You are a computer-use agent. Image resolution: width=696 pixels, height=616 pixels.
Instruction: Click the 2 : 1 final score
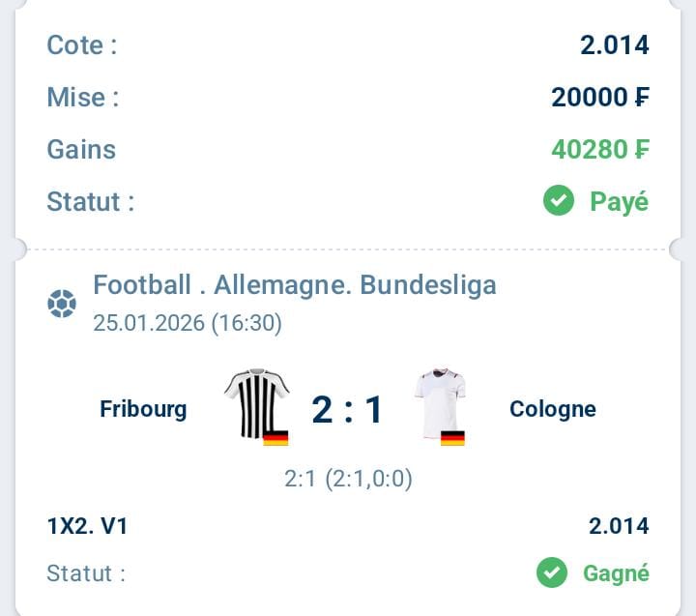point(348,410)
